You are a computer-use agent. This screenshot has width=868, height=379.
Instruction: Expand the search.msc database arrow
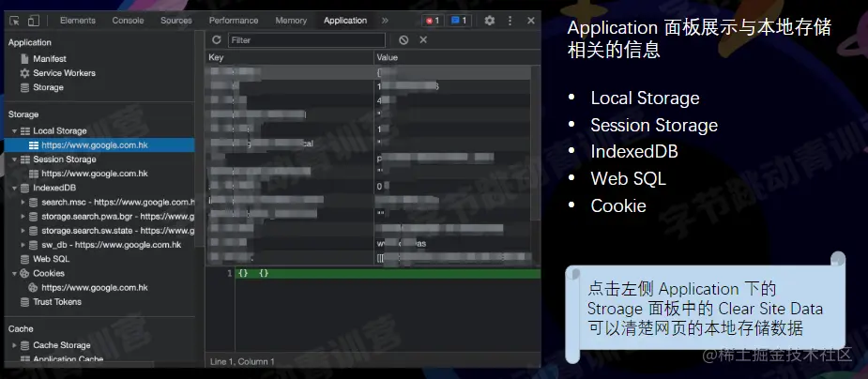pyautogui.click(x=23, y=203)
